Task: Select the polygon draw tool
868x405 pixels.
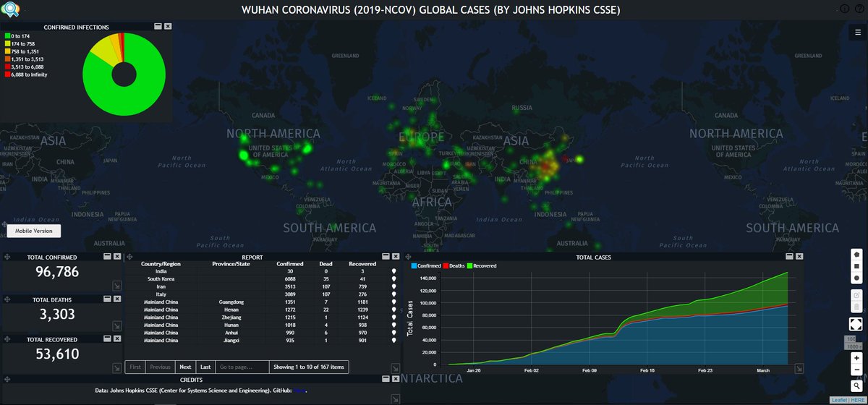Action: click(857, 255)
